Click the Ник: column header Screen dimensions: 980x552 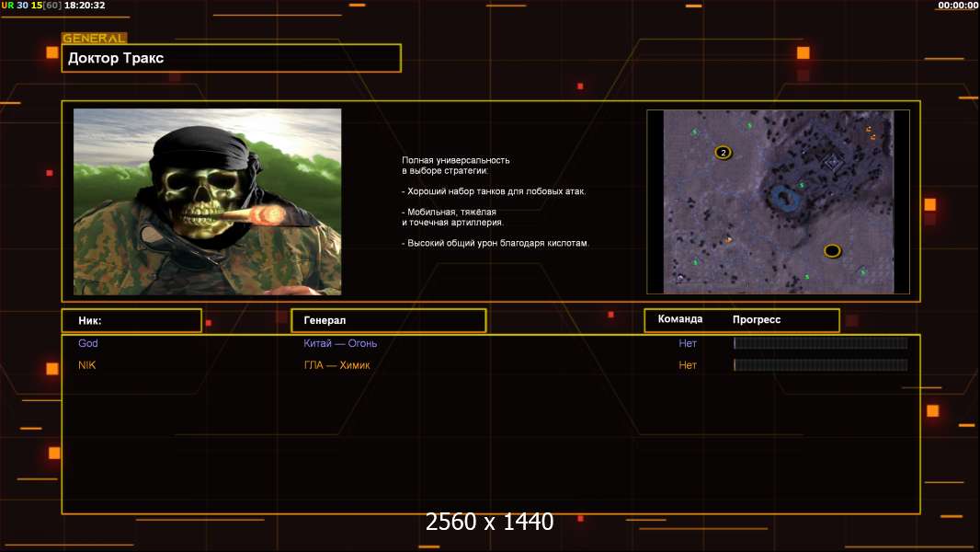point(131,320)
